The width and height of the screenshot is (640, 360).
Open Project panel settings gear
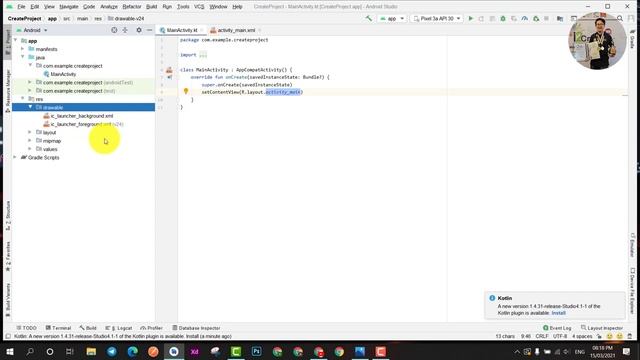click(139, 30)
